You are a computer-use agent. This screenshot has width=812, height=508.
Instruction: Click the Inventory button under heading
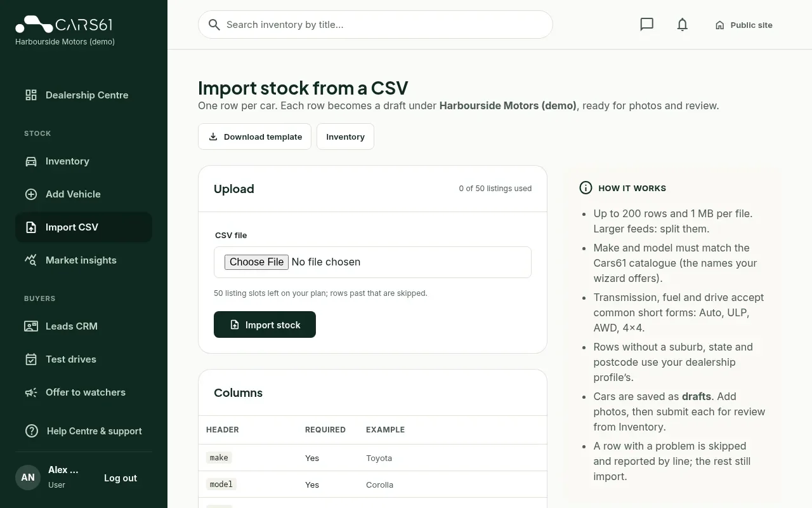point(345,137)
